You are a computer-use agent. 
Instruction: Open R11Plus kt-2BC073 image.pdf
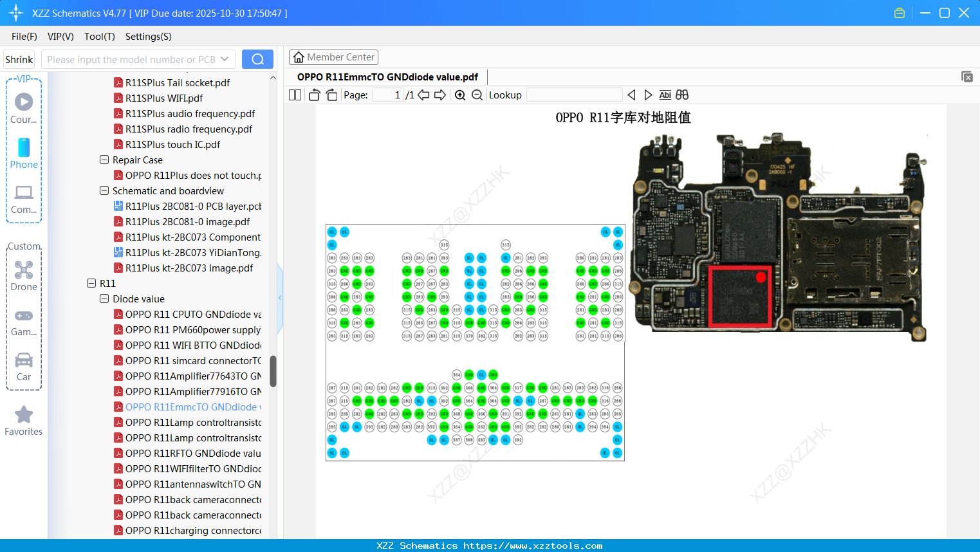point(183,268)
